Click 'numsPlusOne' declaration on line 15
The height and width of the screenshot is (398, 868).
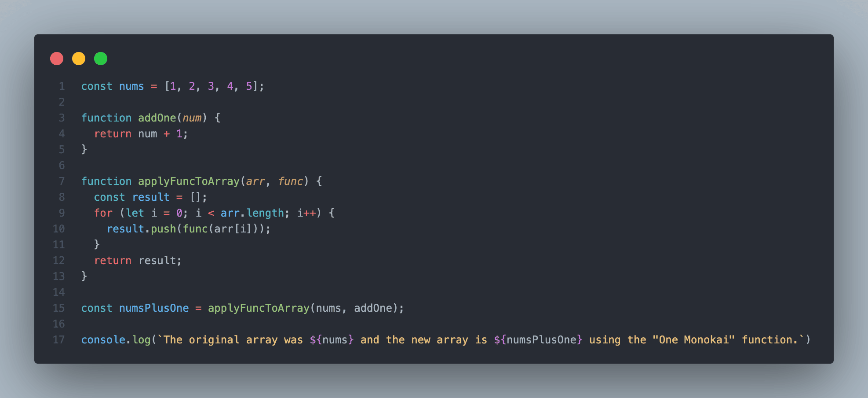154,308
